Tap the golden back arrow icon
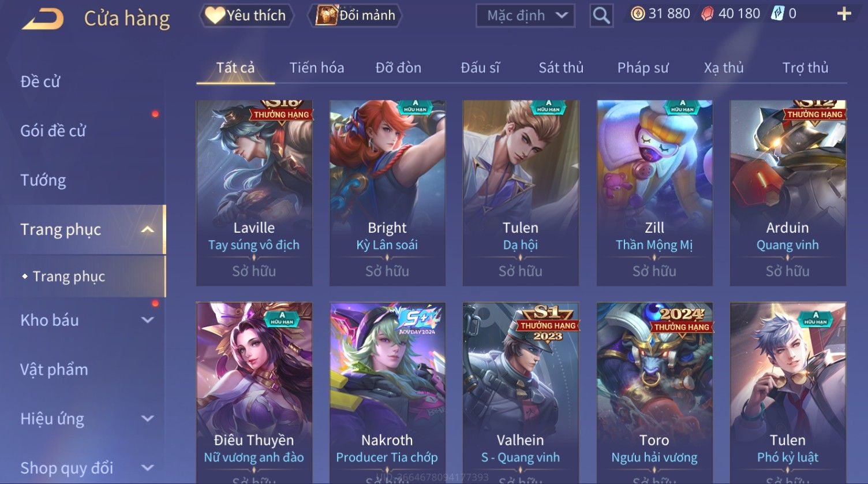The image size is (868, 484). point(43,18)
